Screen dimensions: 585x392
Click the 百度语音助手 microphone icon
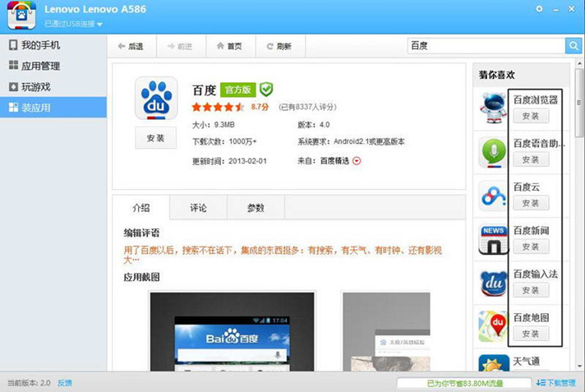point(493,152)
